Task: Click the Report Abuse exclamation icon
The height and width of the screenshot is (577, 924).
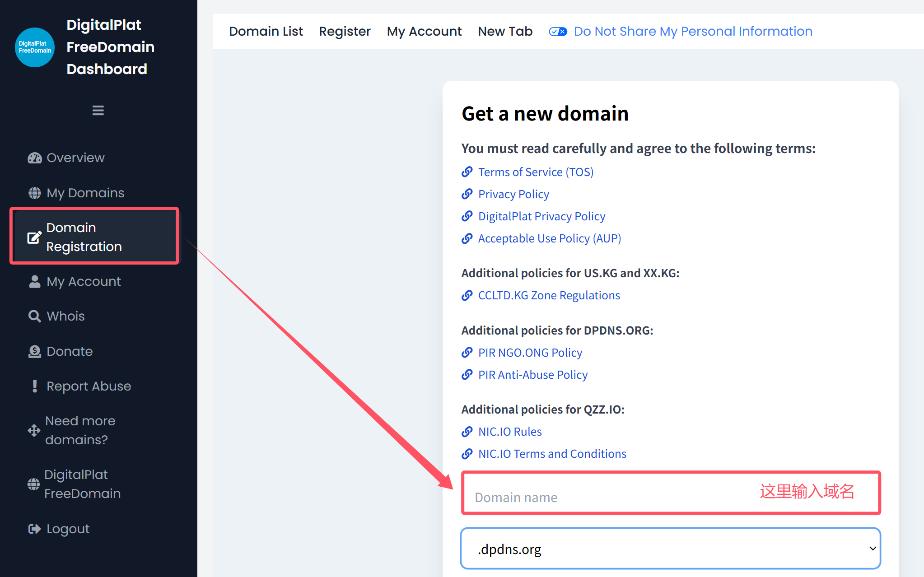Action: click(x=35, y=386)
